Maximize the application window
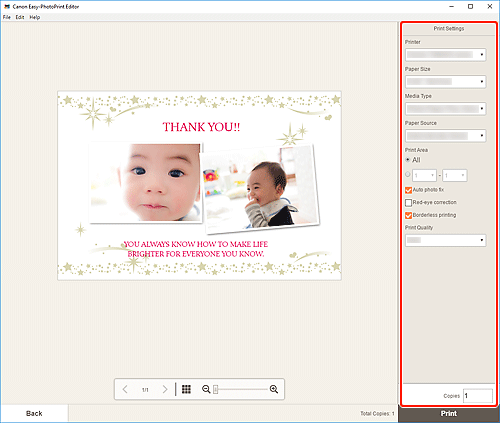Image resolution: width=500 pixels, height=423 pixels. click(x=470, y=6)
